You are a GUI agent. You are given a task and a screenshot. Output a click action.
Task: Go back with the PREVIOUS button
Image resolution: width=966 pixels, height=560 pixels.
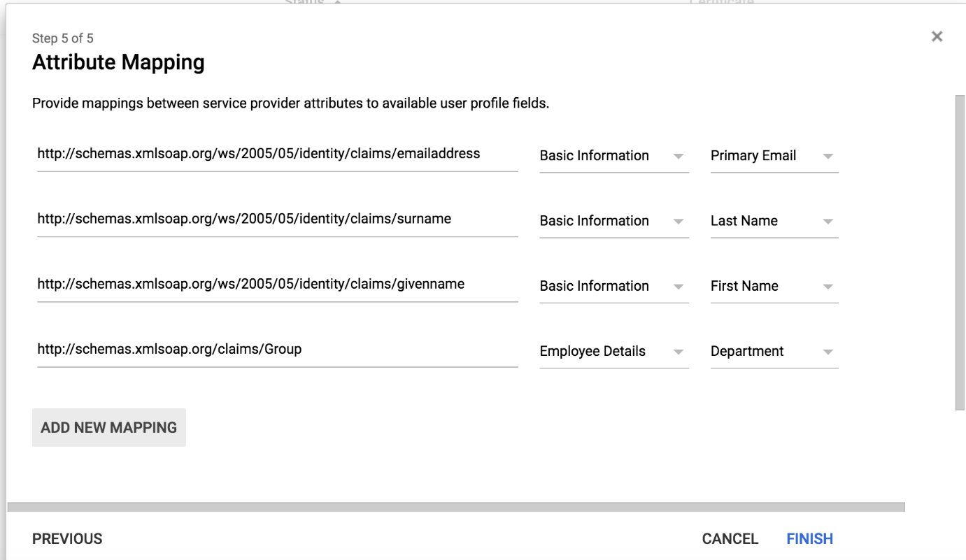pyautogui.click(x=67, y=539)
